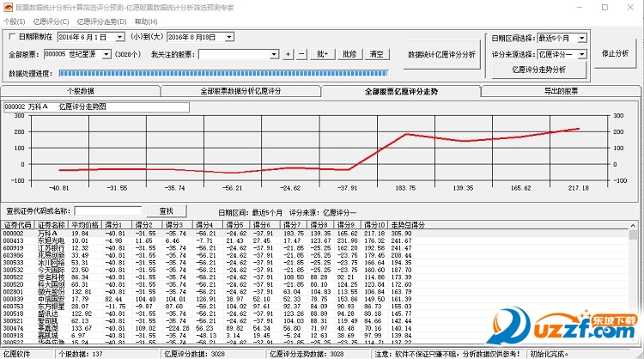
Task: Expand the 全部股票 combo box
Action: [106, 54]
